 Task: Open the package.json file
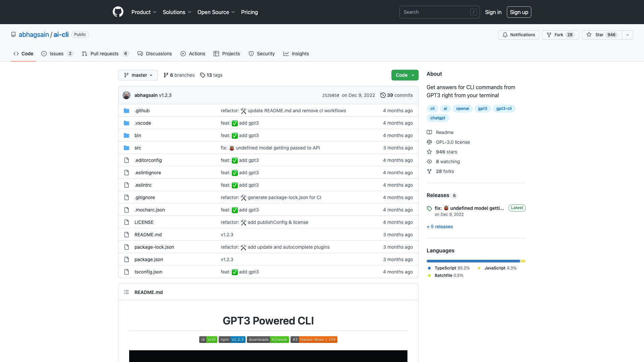[149, 259]
